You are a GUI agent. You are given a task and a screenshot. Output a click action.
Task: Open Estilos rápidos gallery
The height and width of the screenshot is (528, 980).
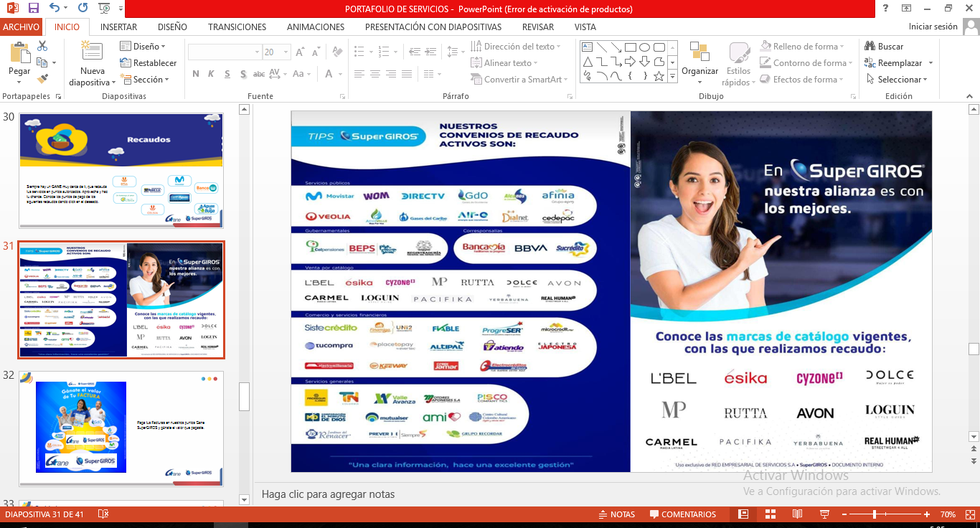pos(739,65)
